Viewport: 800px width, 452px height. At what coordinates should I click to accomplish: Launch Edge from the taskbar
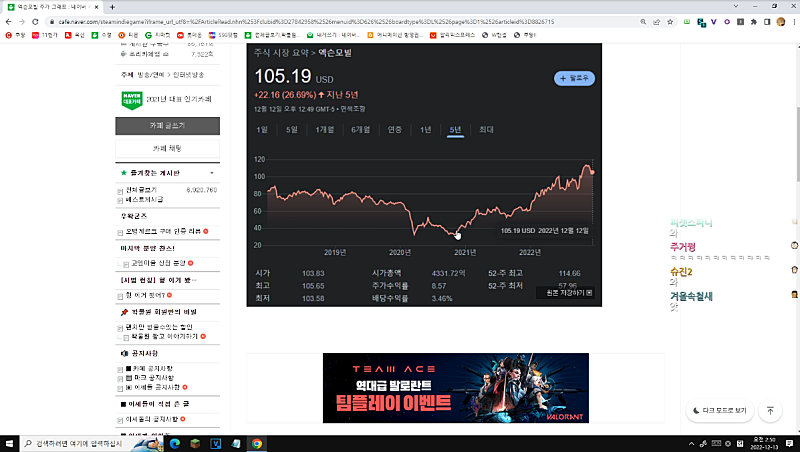174,443
